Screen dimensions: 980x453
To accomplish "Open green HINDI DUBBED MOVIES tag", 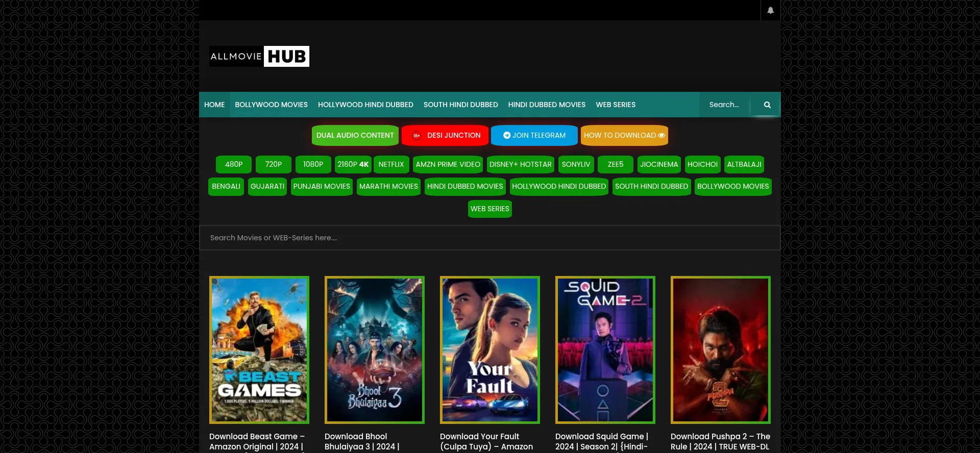I will coord(465,186).
